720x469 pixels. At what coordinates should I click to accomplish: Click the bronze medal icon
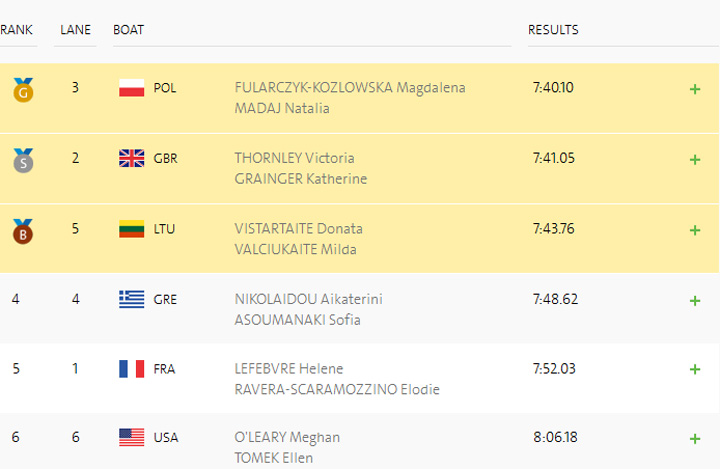click(x=22, y=231)
